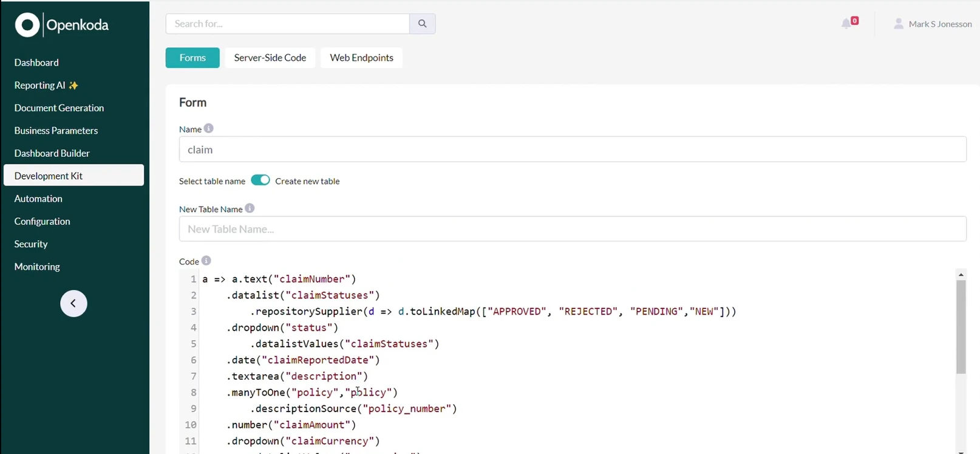Click the info icon beside Code
Screen dimensions: 980x454
[206, 261]
